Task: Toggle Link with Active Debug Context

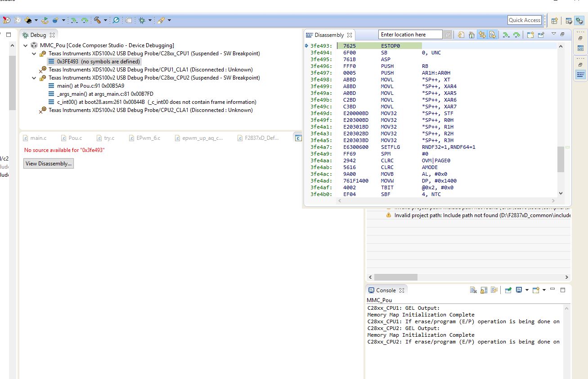Action: (x=482, y=35)
